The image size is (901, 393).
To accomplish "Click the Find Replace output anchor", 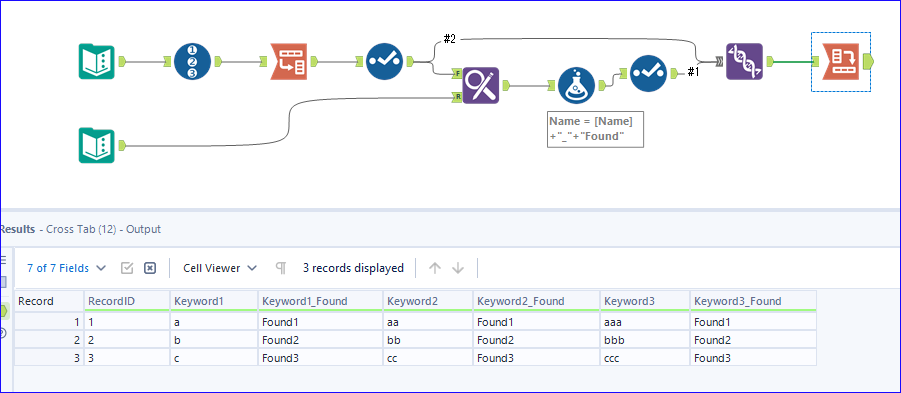I will 506,85.
